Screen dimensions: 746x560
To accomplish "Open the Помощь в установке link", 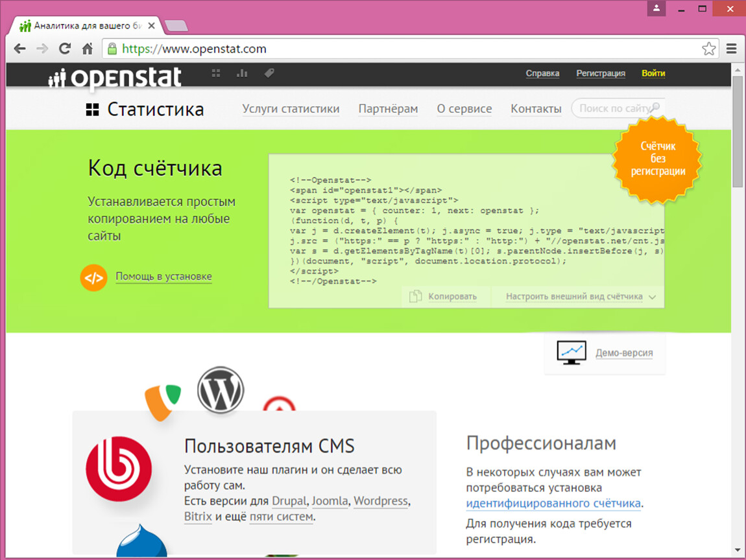I will 163,277.
